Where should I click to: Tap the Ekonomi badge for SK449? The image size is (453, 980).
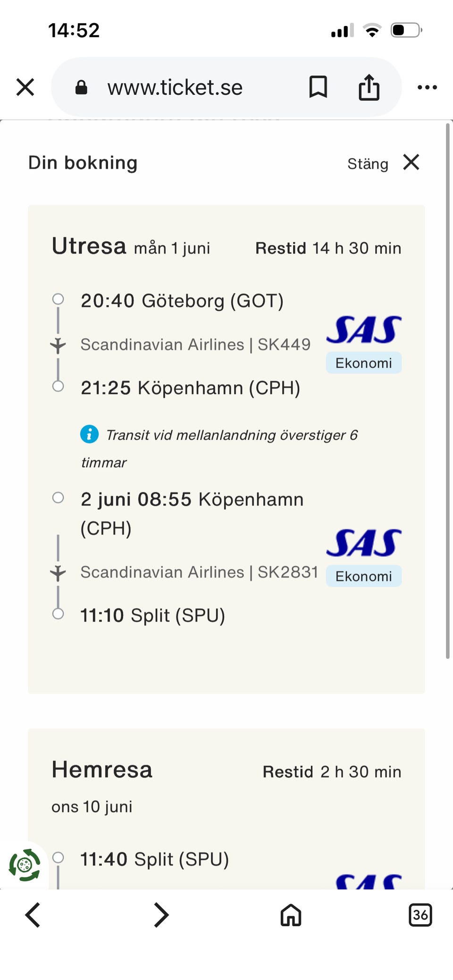pyautogui.click(x=363, y=363)
